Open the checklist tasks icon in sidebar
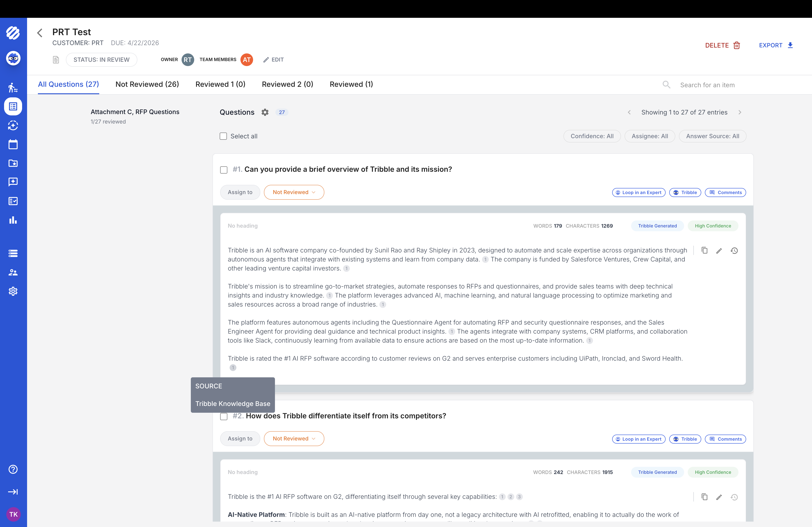812x527 pixels. [13, 201]
